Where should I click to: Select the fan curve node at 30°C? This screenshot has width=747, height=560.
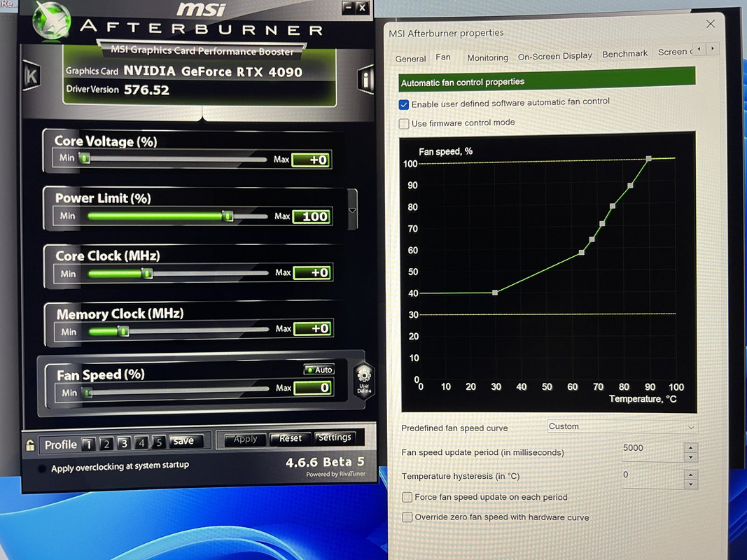pyautogui.click(x=495, y=293)
